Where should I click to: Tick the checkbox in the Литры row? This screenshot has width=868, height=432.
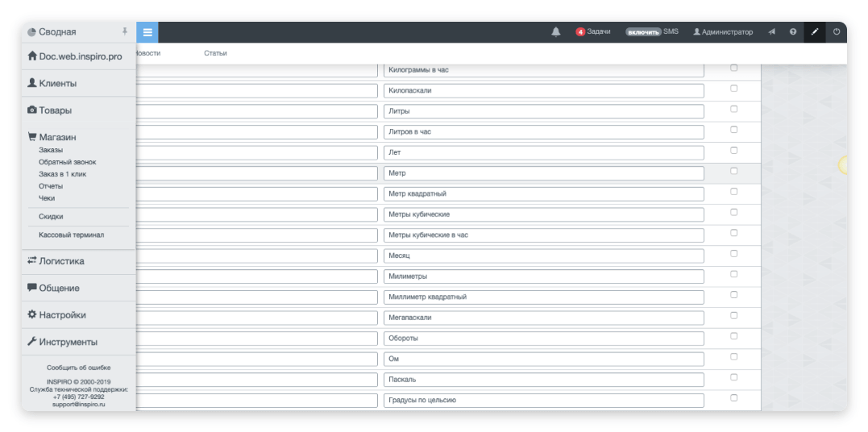point(734,109)
